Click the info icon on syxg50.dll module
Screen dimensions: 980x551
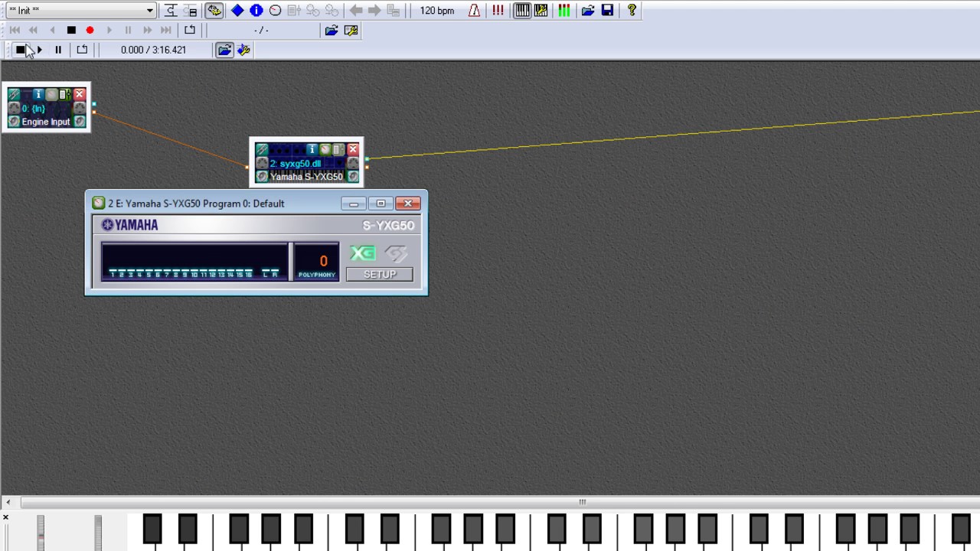click(312, 149)
